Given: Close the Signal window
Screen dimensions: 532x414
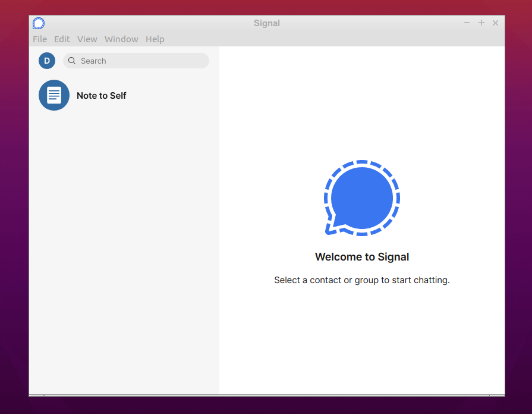Looking at the screenshot, I should [x=495, y=23].
